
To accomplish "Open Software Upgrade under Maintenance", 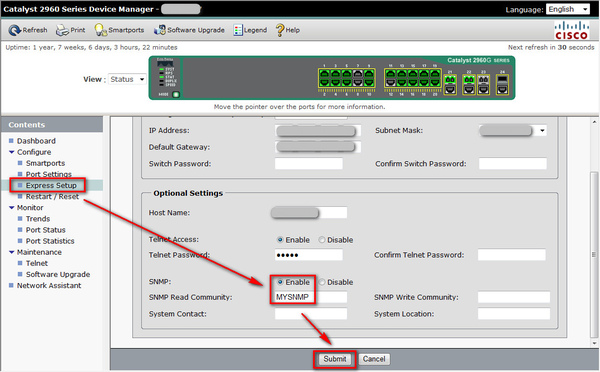I will 58,274.
